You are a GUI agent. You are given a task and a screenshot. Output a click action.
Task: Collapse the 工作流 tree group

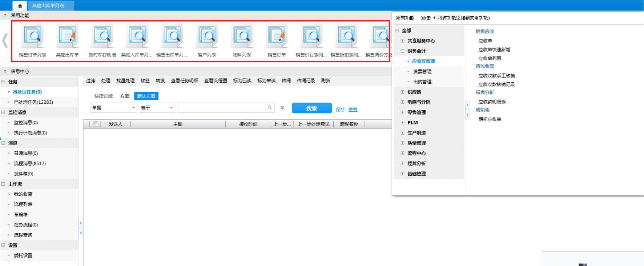tap(3, 184)
